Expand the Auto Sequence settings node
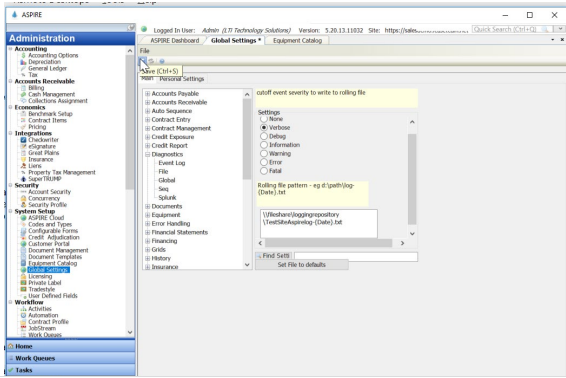Image resolution: width=566 pixels, height=378 pixels. [x=147, y=111]
